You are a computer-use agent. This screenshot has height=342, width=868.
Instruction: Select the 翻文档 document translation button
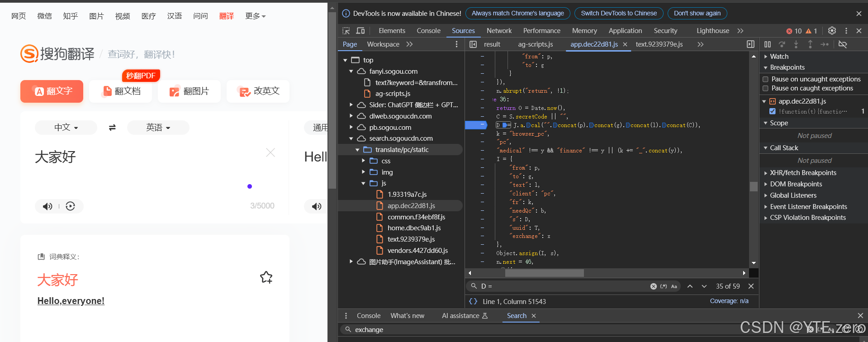point(120,91)
